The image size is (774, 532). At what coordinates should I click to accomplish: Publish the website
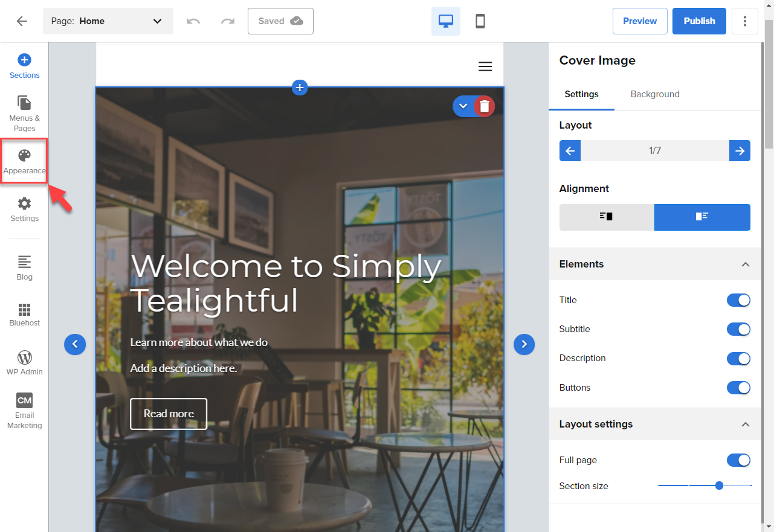click(x=699, y=21)
